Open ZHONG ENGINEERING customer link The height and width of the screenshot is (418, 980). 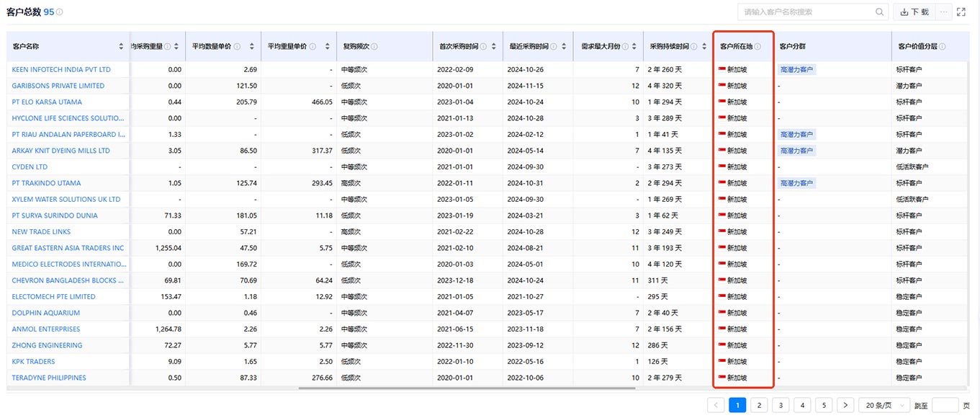point(48,345)
